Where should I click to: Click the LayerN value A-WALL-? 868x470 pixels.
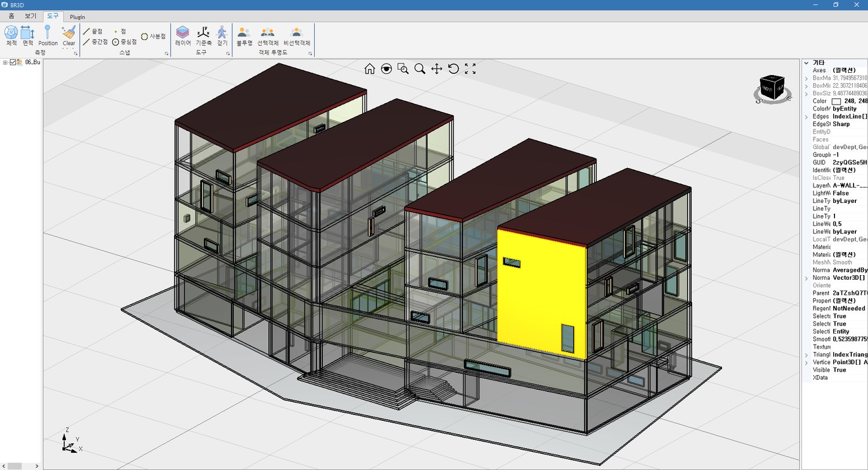[x=849, y=186]
